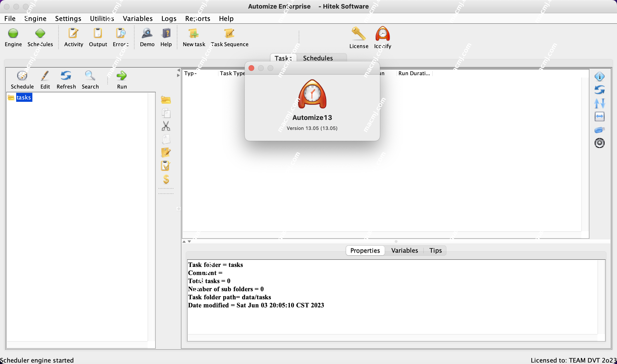The image size is (617, 364).
Task: Click the Version 13.05 text
Action: click(312, 128)
